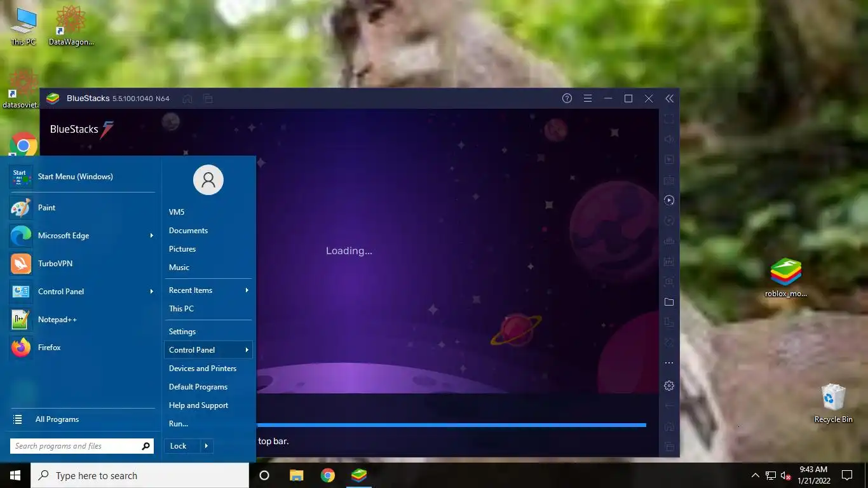The height and width of the screenshot is (488, 868).
Task: Collapse BlueStacks sidebar with double-chevron icon
Action: pos(669,98)
